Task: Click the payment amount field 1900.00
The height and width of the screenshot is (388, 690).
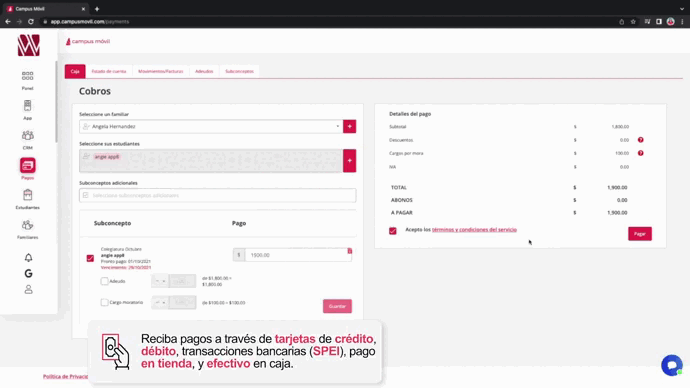Action: click(x=298, y=255)
